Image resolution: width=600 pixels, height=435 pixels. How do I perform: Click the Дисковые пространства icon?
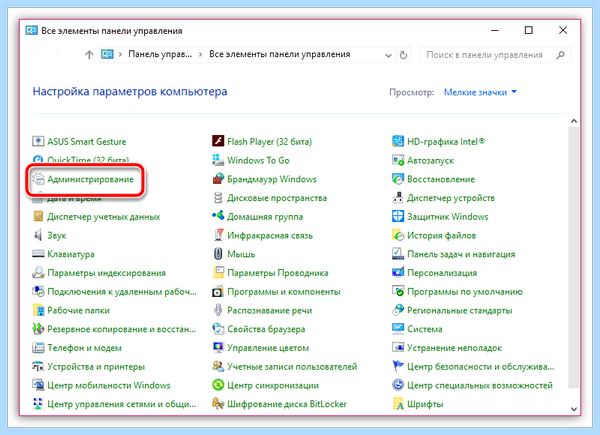tap(218, 198)
